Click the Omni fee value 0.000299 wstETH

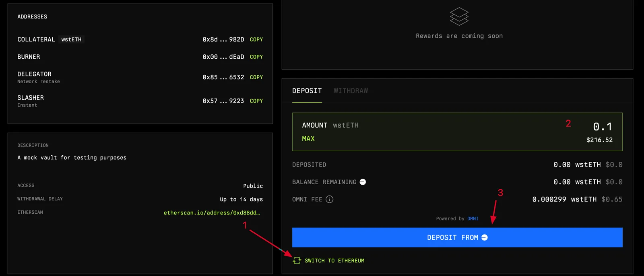pos(564,199)
